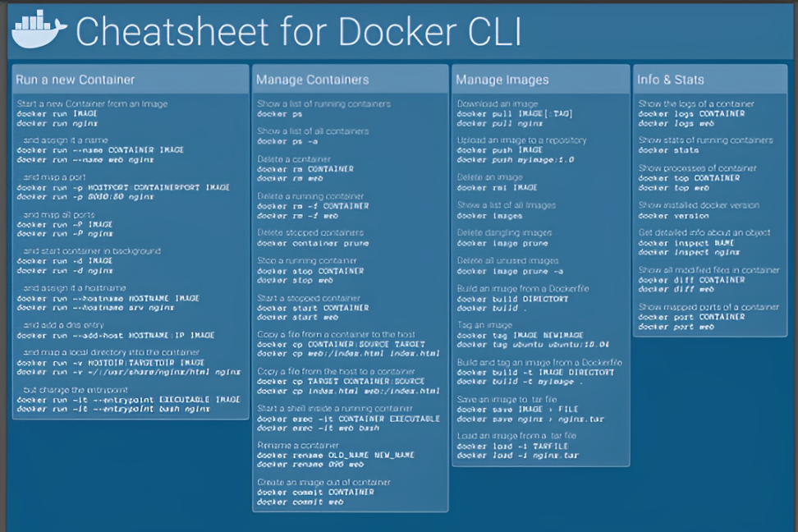Click the 'Rename a container' description
Image resolution: width=798 pixels, height=532 pixels.
tap(298, 446)
